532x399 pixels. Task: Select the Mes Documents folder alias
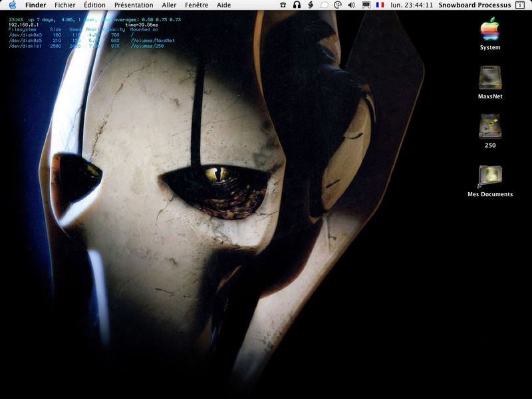490,181
